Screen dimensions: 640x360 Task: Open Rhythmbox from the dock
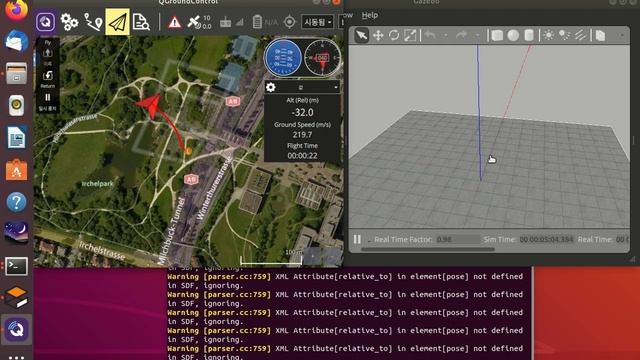(x=16, y=105)
